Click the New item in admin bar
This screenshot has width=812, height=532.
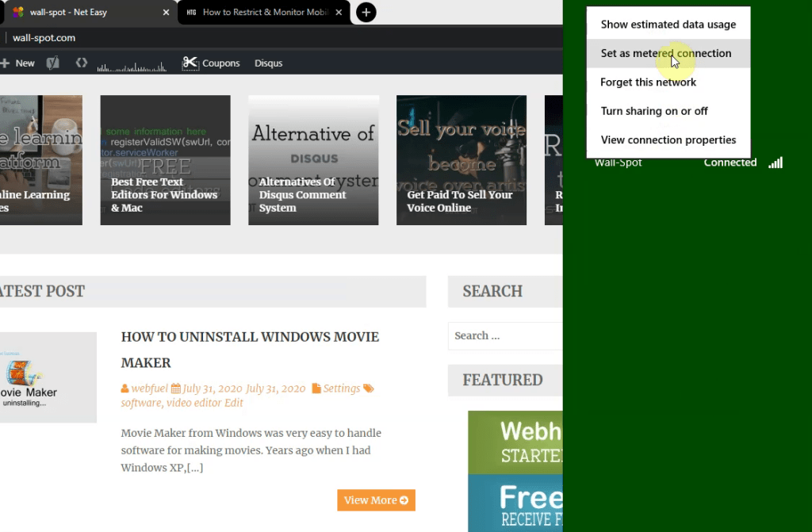coord(17,63)
